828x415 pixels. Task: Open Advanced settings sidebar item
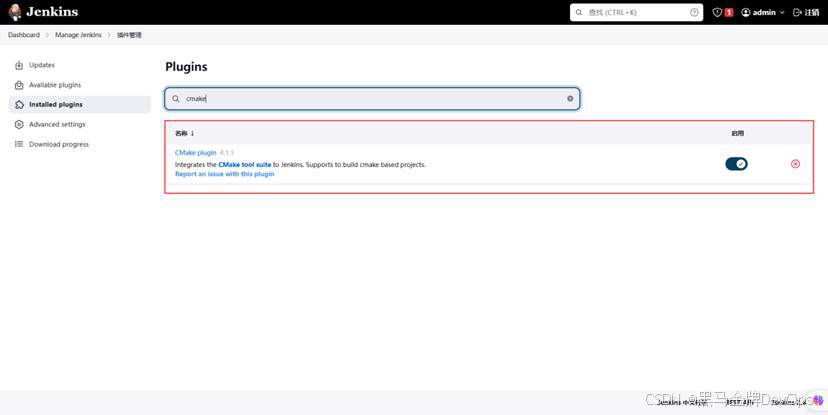click(x=80, y=125)
